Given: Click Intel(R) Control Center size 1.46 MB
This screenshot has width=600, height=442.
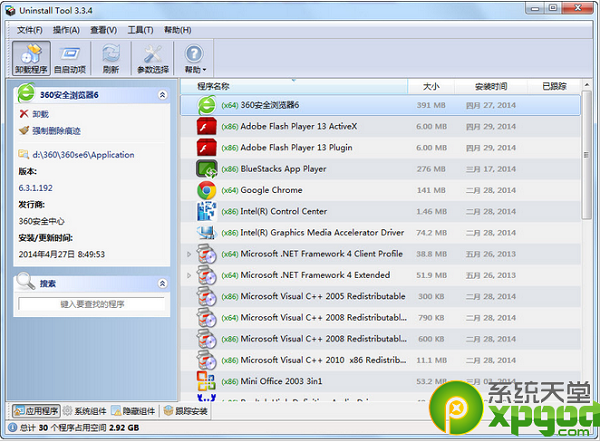Looking at the screenshot, I should click(x=431, y=211).
